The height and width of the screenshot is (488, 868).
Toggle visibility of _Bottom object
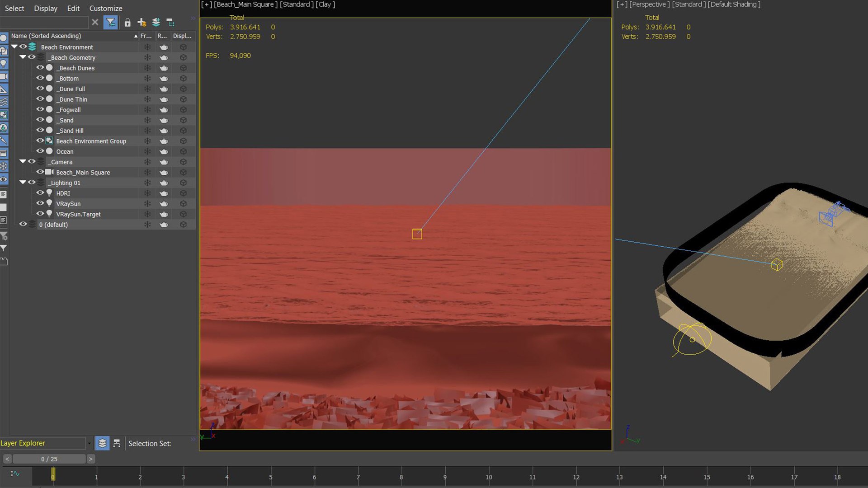click(x=40, y=78)
